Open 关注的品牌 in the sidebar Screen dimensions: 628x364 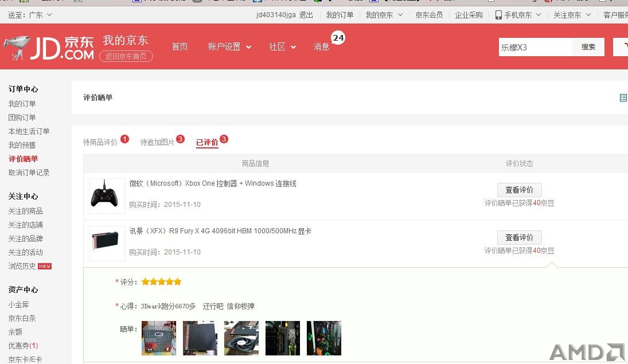tap(25, 238)
